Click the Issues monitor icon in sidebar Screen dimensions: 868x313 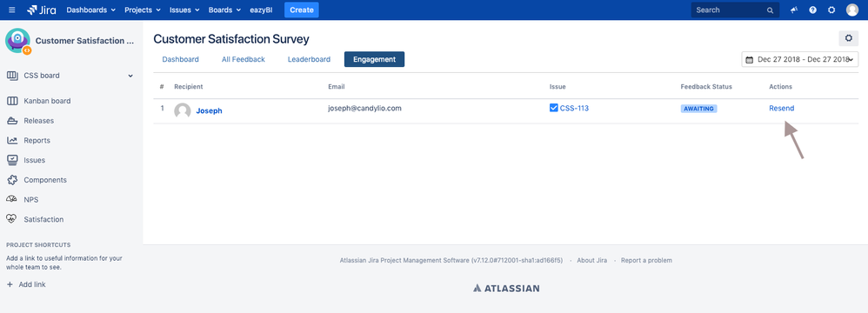[12, 160]
